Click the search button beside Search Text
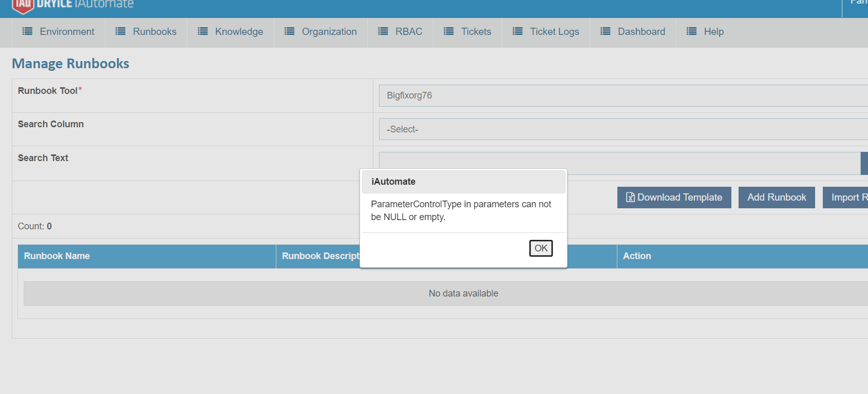This screenshot has width=868, height=394. [864, 163]
